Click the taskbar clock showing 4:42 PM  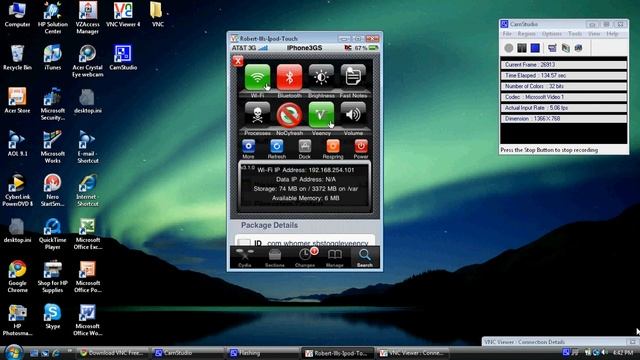[x=623, y=353]
